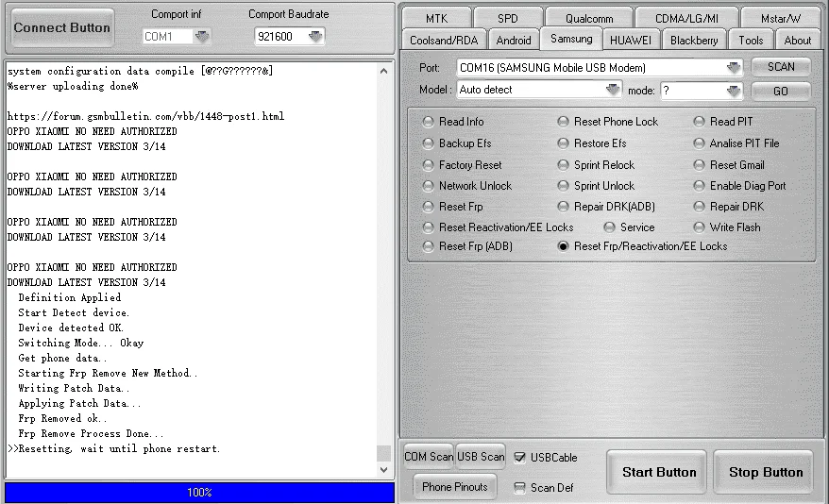
Task: Click the 'Frp Removed ok..' log line
Action: (x=62, y=418)
